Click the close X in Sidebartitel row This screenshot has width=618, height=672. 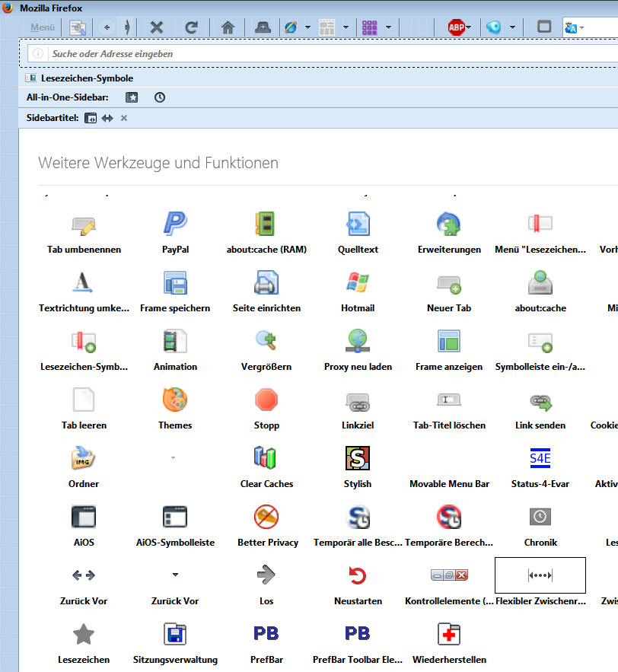(x=124, y=118)
